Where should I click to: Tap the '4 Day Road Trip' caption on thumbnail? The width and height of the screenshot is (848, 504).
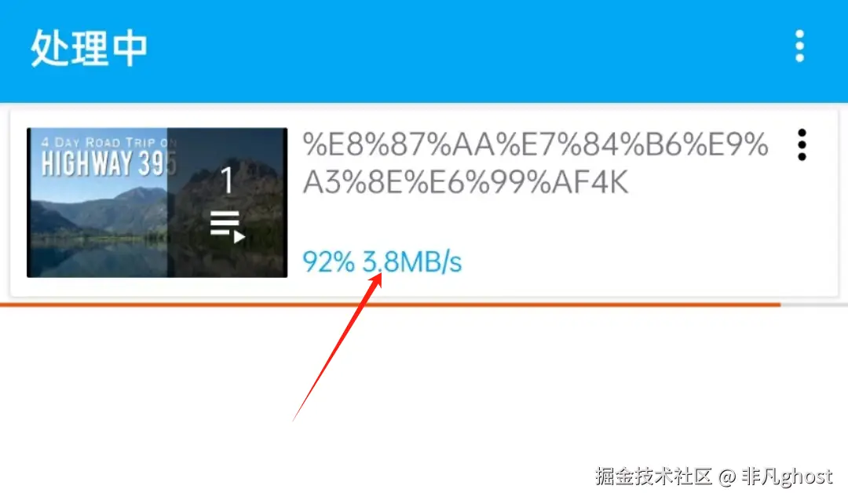[x=108, y=142]
